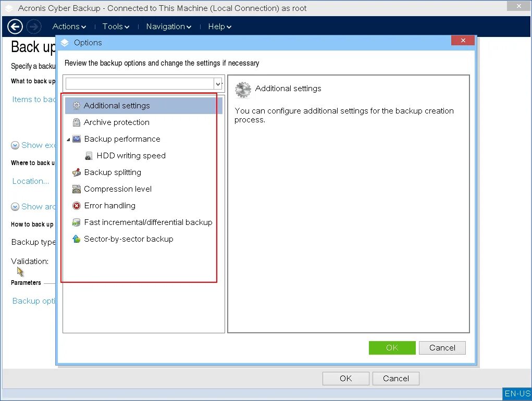Open the Actions menu
The height and width of the screenshot is (401, 532).
[69, 27]
